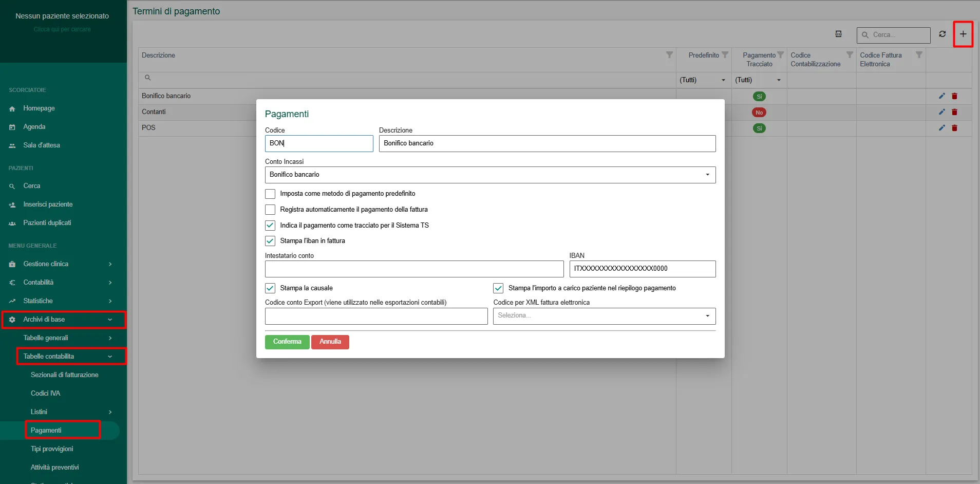Uncheck Stampa l'iban in fattura
Screen dimensions: 980x484
click(x=270, y=241)
